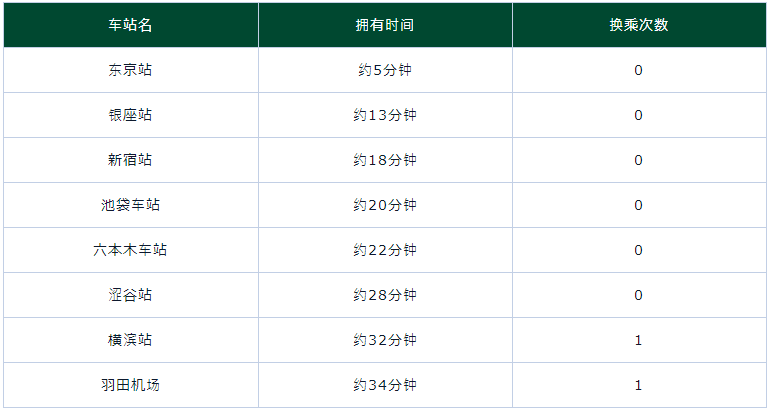Click the 换乘次数 column header
The image size is (773, 411).
[x=638, y=25]
